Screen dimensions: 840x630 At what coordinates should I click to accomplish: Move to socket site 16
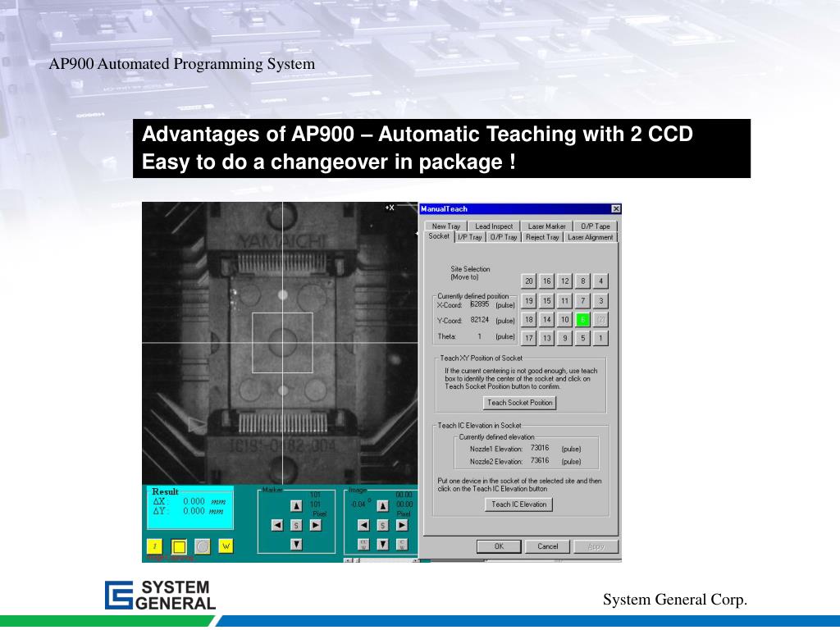pyautogui.click(x=546, y=281)
